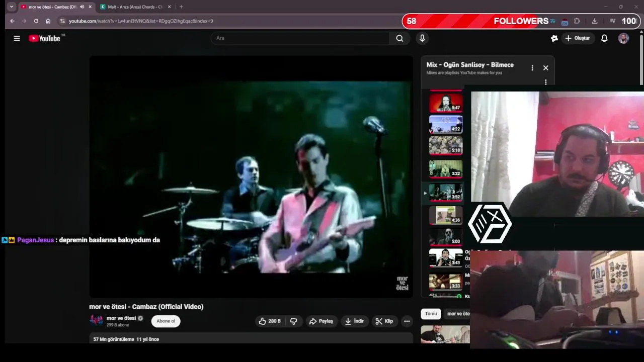This screenshot has height=362, width=644.
Task: Play playlist video with 5:18 duration
Action: [446, 146]
